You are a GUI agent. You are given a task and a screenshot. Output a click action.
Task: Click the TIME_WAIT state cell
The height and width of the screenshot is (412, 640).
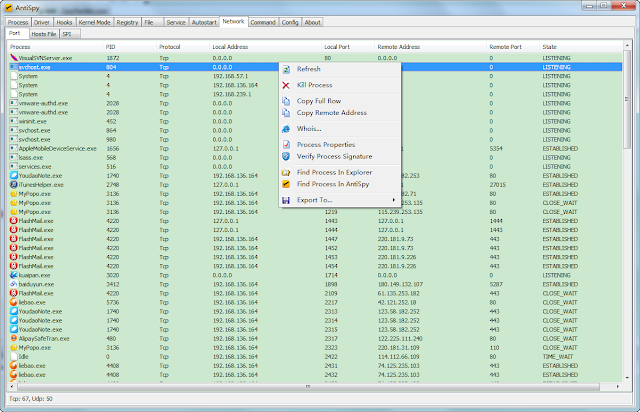click(x=558, y=356)
